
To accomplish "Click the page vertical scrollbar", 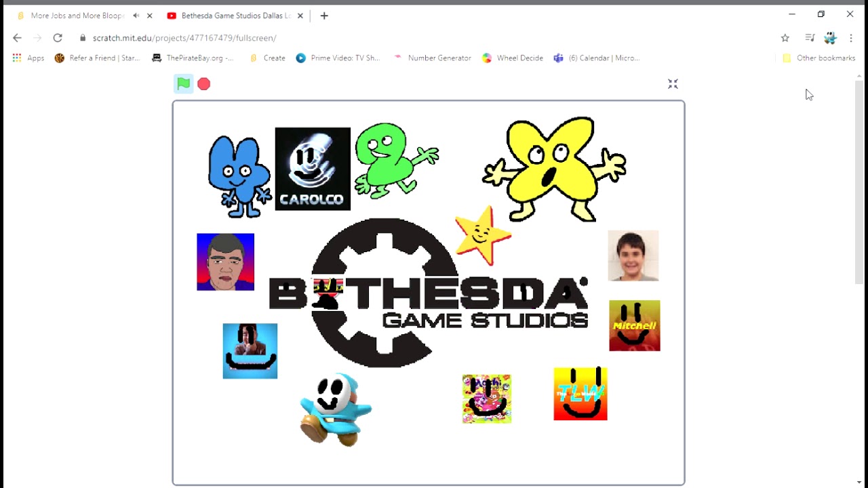I will pyautogui.click(x=859, y=182).
